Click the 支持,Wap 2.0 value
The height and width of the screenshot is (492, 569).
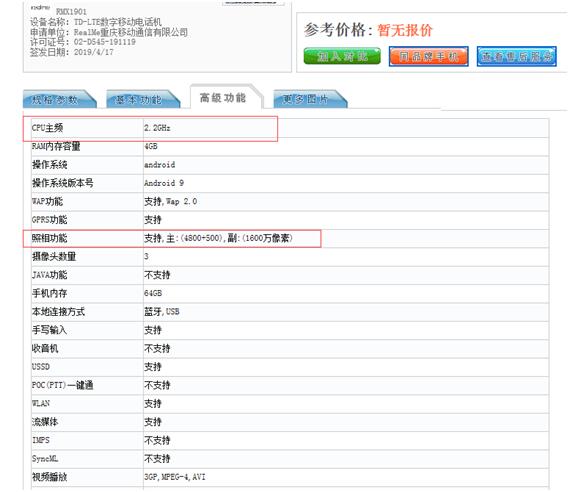pos(171,201)
